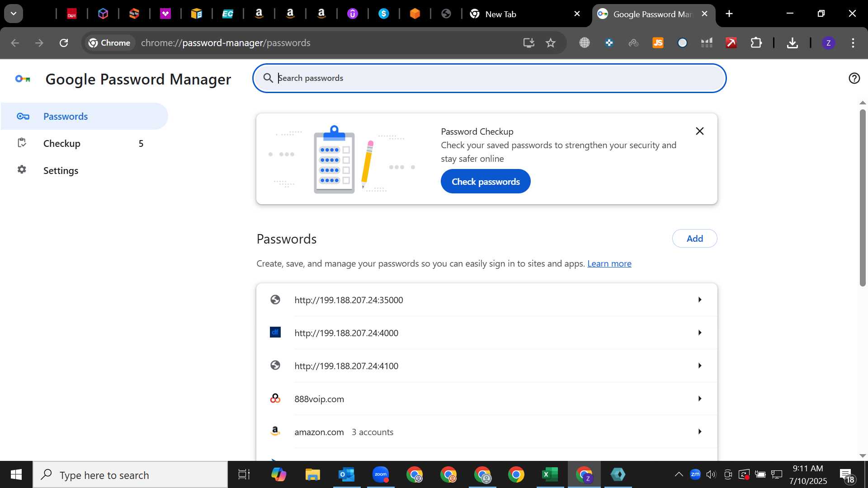The width and height of the screenshot is (868, 488).
Task: Click the Add password button
Action: click(x=694, y=239)
